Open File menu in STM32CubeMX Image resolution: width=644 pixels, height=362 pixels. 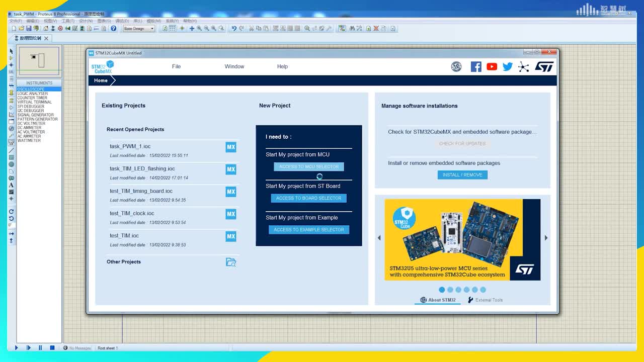point(176,66)
